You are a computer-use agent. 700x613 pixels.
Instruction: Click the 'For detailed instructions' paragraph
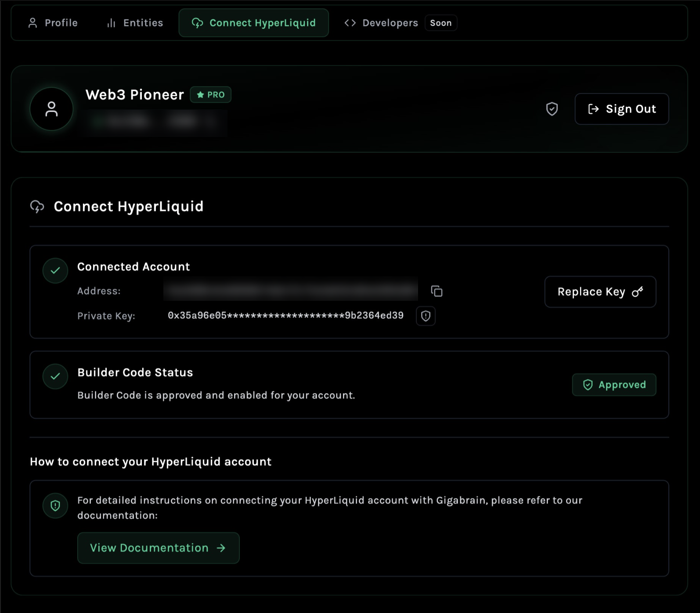pos(330,508)
